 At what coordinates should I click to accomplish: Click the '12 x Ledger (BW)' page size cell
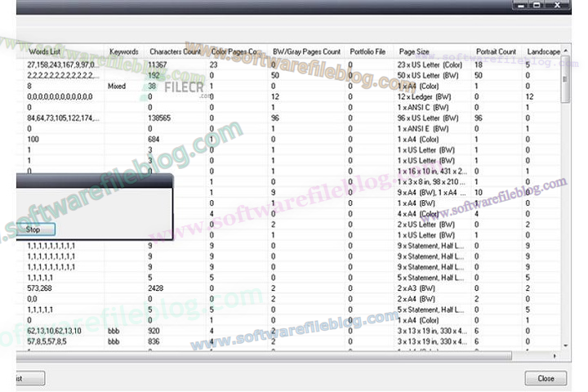click(x=424, y=97)
